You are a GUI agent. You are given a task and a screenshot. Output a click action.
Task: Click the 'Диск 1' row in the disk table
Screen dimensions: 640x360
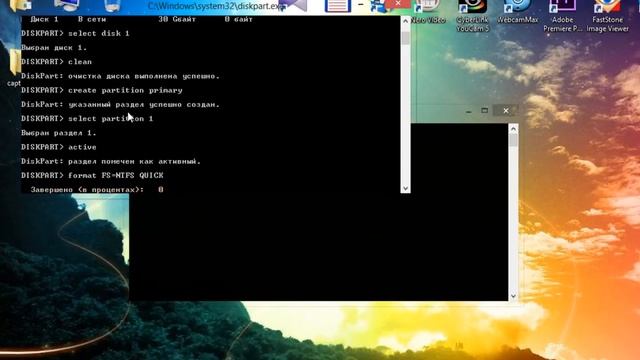141,19
